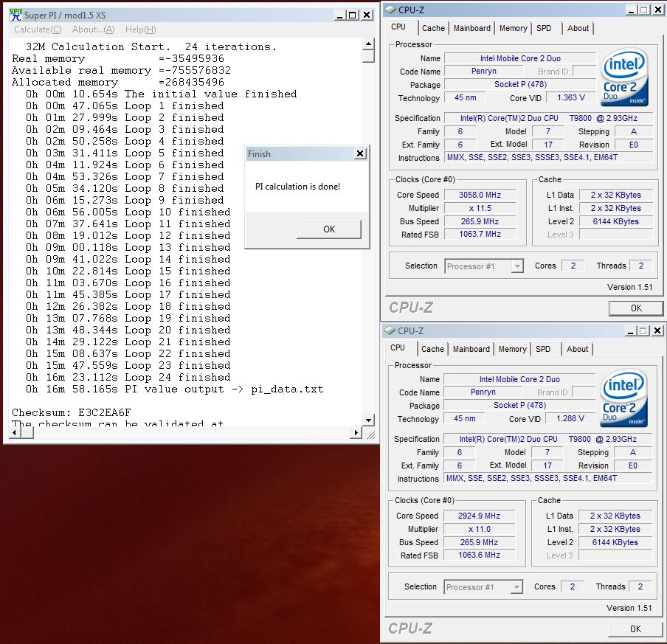Confirm the PI calculation is done dialog with OK
The image size is (667, 644).
click(329, 229)
